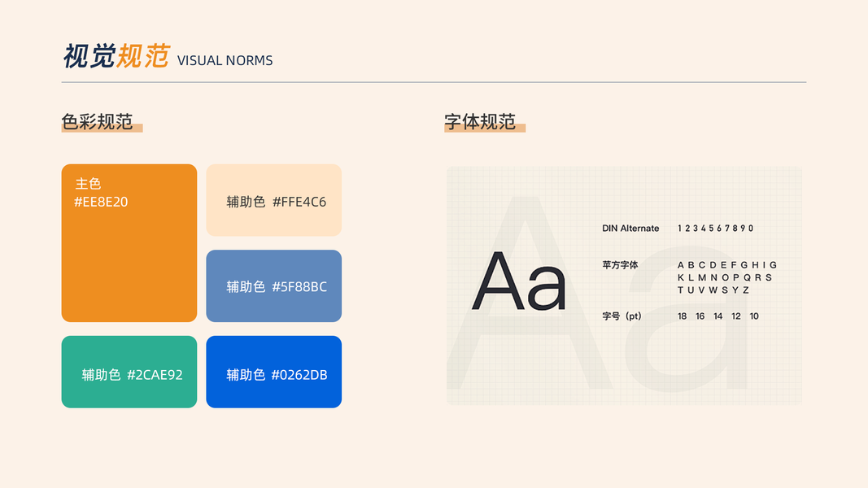Click the font size value 16
The height and width of the screenshot is (488, 868).
700,316
